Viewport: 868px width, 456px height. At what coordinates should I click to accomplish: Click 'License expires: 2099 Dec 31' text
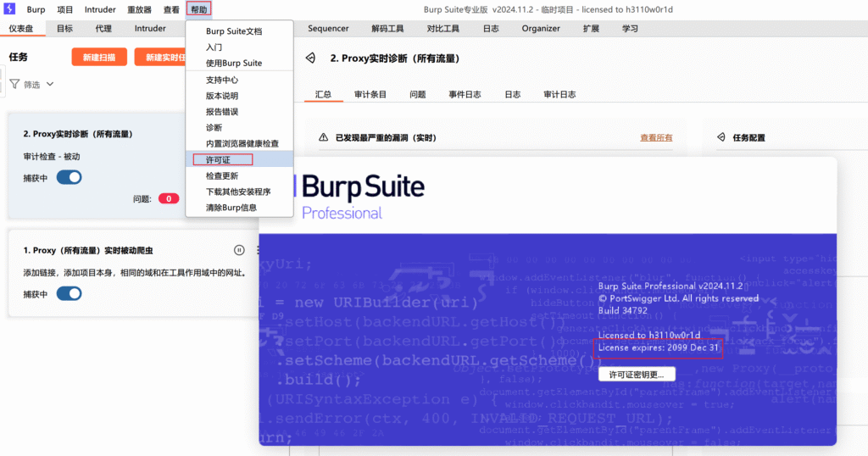(x=658, y=348)
